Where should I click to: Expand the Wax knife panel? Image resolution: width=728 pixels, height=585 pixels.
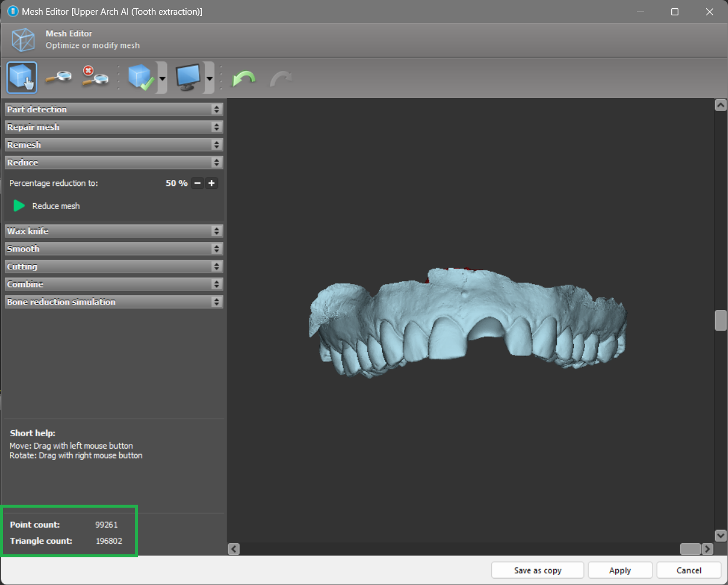point(113,231)
